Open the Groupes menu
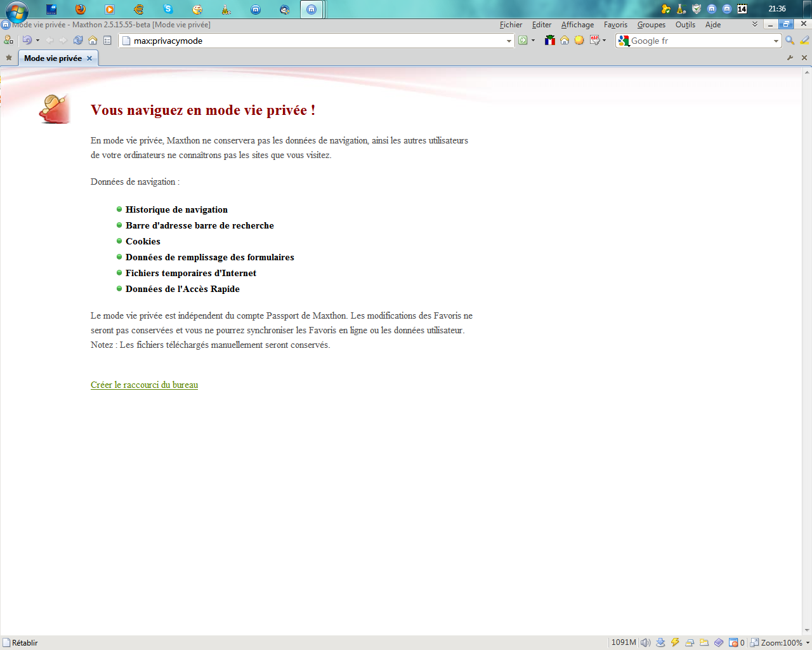Viewport: 812px width, 650px height. 652,25
